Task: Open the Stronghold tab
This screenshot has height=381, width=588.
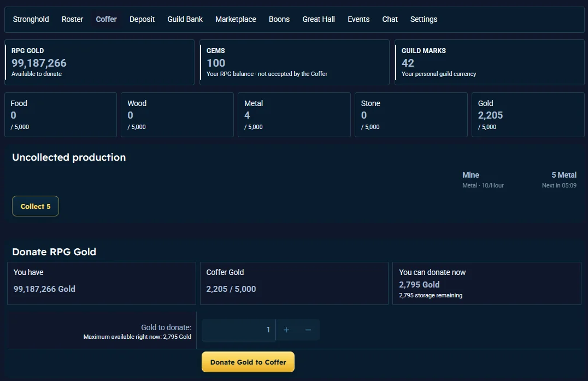Action: 31,19
